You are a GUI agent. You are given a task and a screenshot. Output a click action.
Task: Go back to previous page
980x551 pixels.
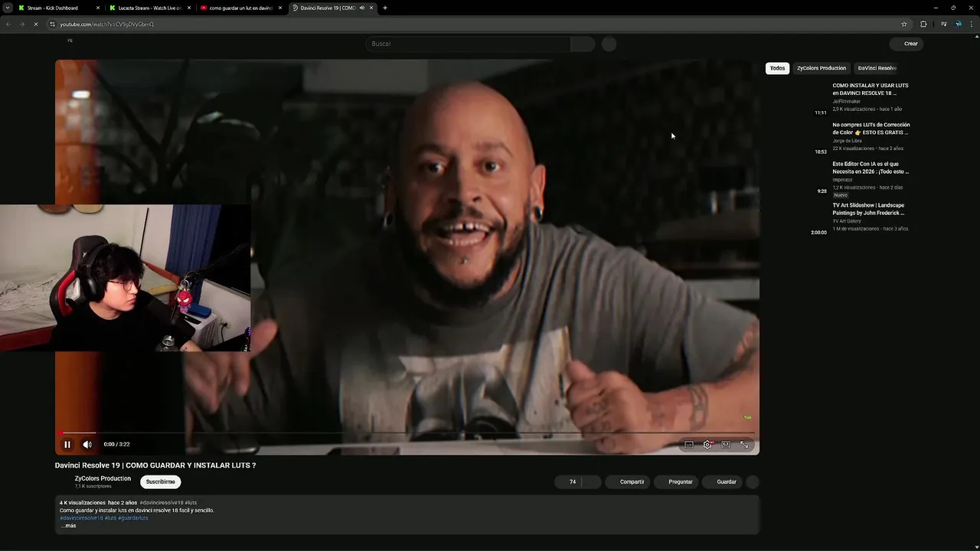tap(8, 24)
